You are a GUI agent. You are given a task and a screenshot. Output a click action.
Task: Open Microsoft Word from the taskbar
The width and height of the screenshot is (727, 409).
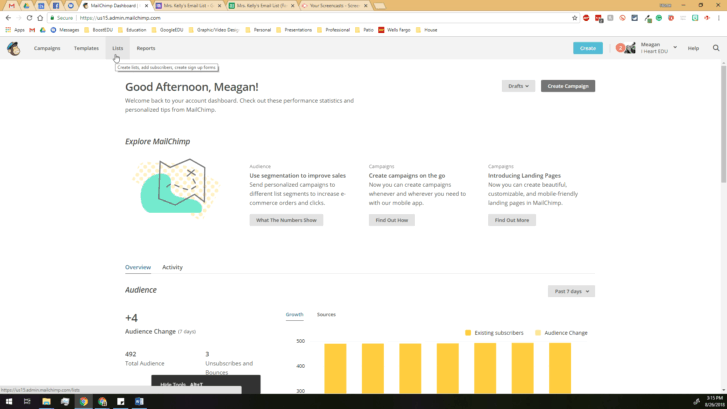[139, 402]
